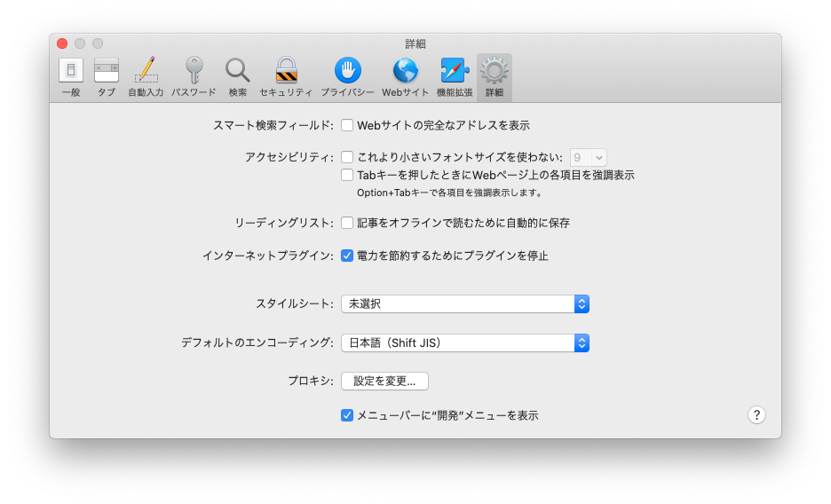Click the インターネットプラグイン label
This screenshot has height=504, width=831.
pos(268,256)
